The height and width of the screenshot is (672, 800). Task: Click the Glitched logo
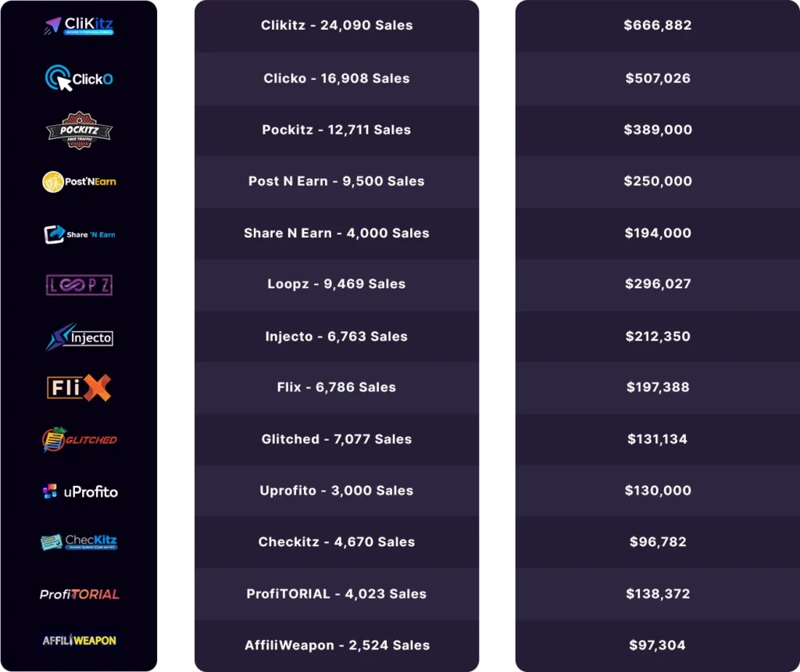pos(79,439)
